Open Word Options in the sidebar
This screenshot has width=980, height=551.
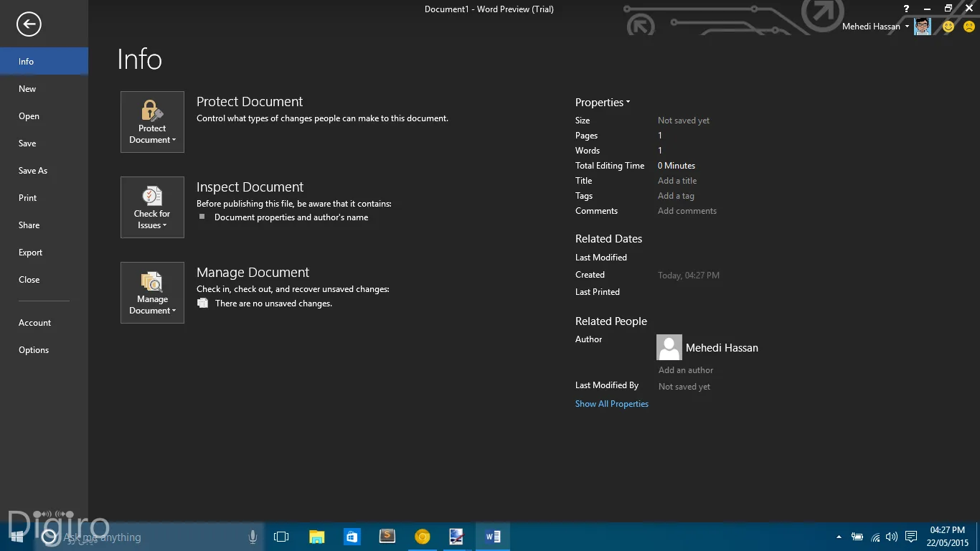[x=44, y=350]
